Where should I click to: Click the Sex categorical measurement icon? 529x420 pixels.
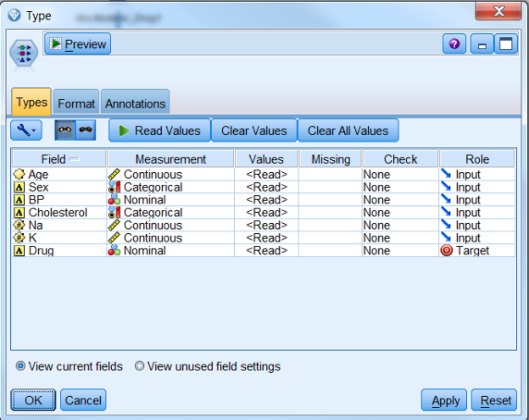(x=115, y=187)
